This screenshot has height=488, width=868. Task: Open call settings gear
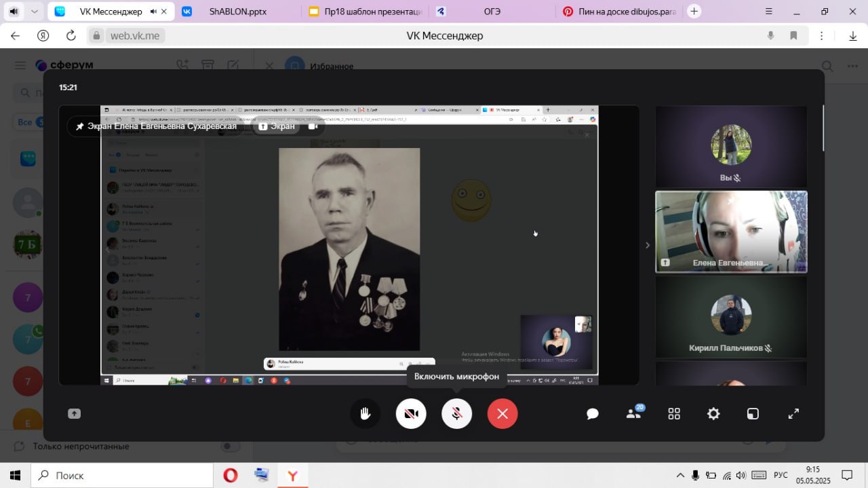pyautogui.click(x=713, y=413)
